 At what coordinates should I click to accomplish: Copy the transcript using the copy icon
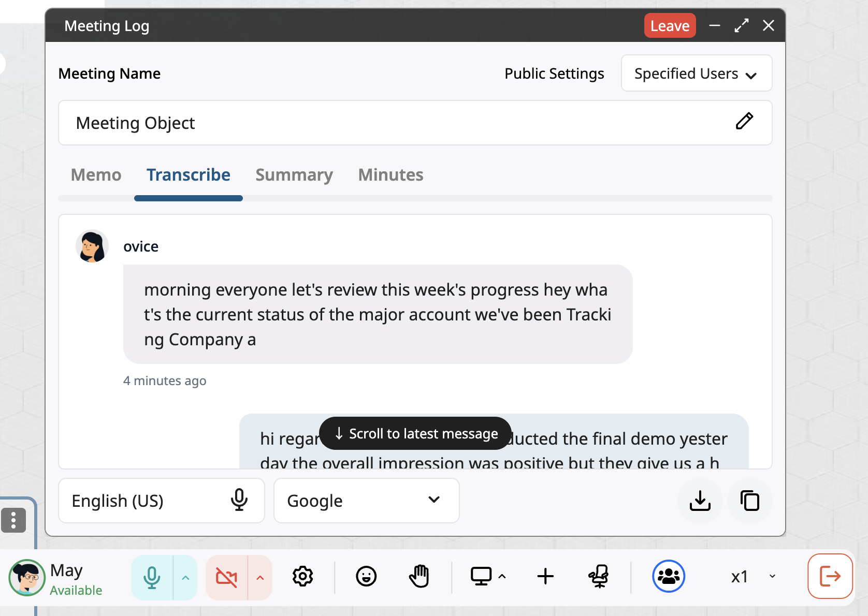pyautogui.click(x=749, y=501)
